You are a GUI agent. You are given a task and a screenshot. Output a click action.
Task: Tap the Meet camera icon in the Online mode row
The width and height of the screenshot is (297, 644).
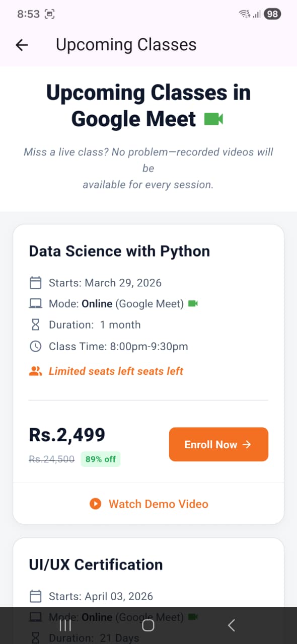coord(193,302)
